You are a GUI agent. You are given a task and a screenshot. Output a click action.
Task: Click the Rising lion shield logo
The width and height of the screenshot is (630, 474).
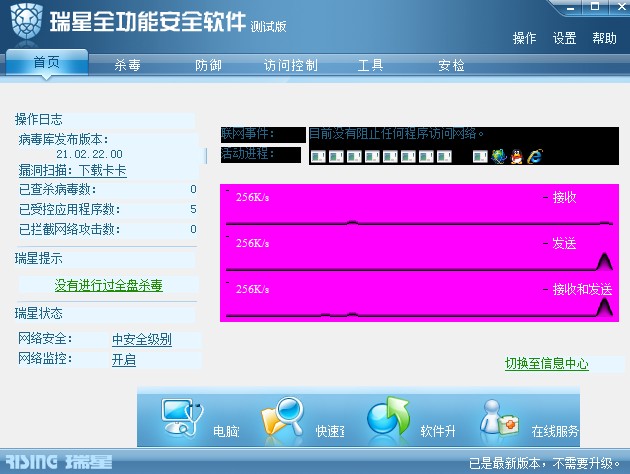coord(27,21)
